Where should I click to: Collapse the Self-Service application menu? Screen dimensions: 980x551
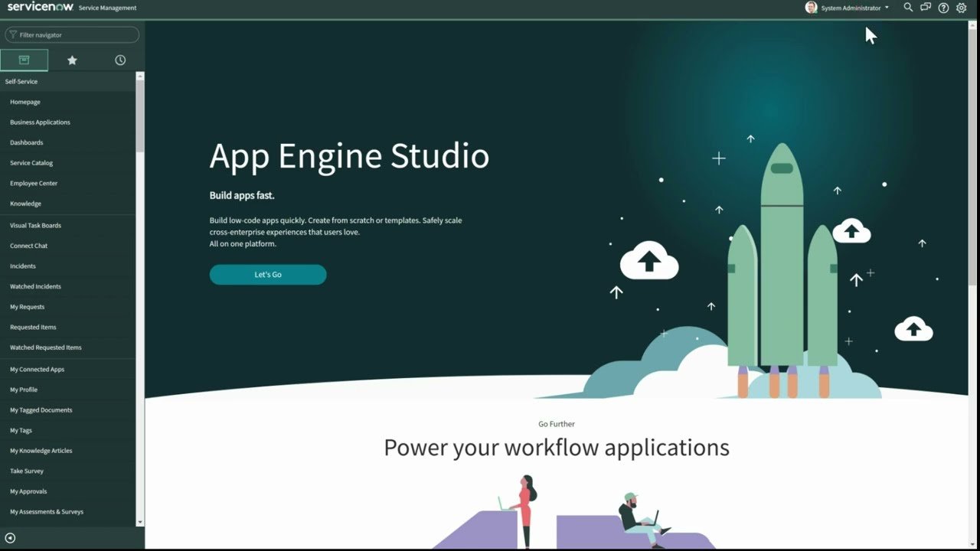point(21,81)
